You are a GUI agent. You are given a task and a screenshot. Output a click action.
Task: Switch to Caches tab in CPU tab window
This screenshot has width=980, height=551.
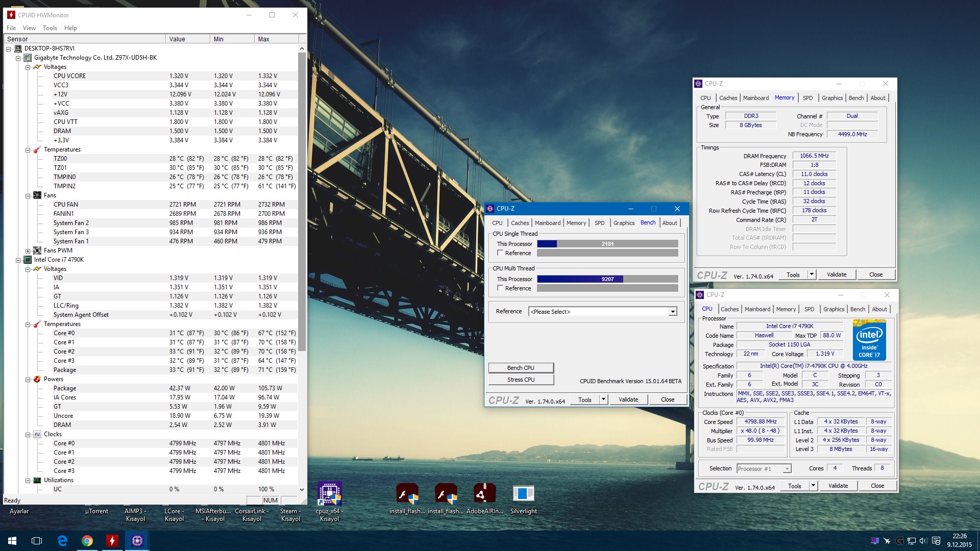tap(729, 309)
